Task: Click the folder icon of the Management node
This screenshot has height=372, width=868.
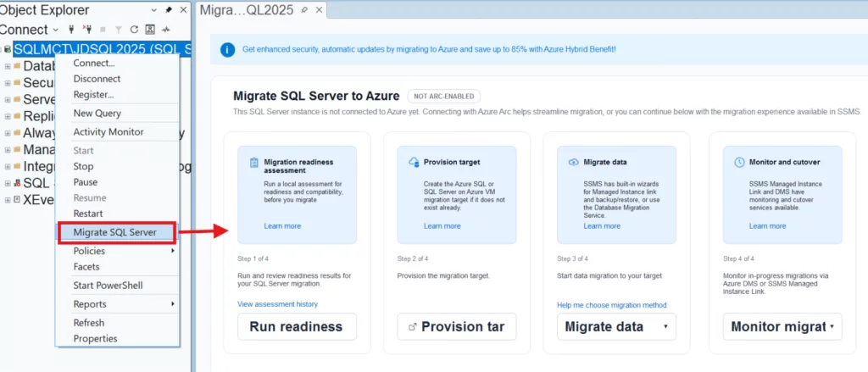Action: coord(17,149)
